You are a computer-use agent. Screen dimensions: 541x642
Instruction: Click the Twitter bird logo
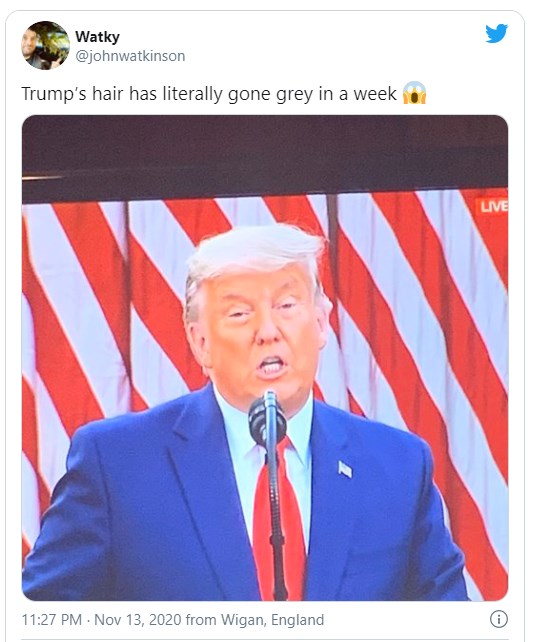click(x=496, y=33)
